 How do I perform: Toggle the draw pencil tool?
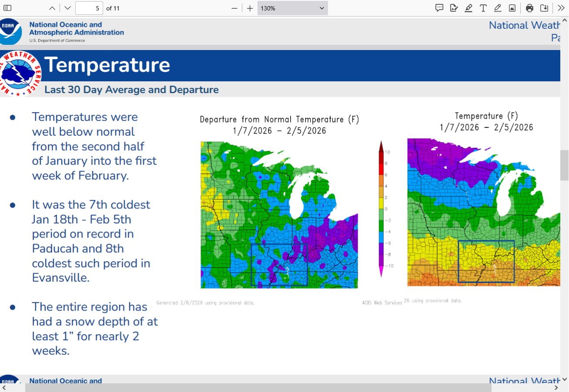click(498, 8)
